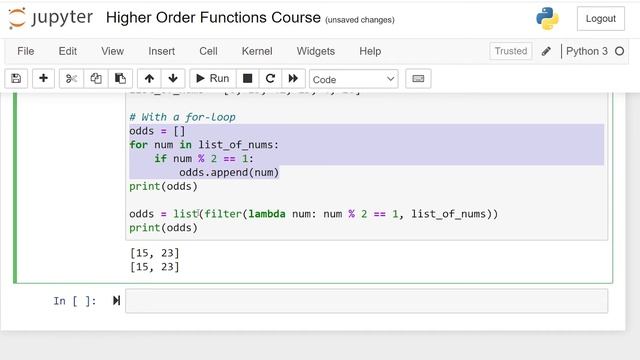Run the current cell
The height and width of the screenshot is (360, 640).
[x=213, y=78]
